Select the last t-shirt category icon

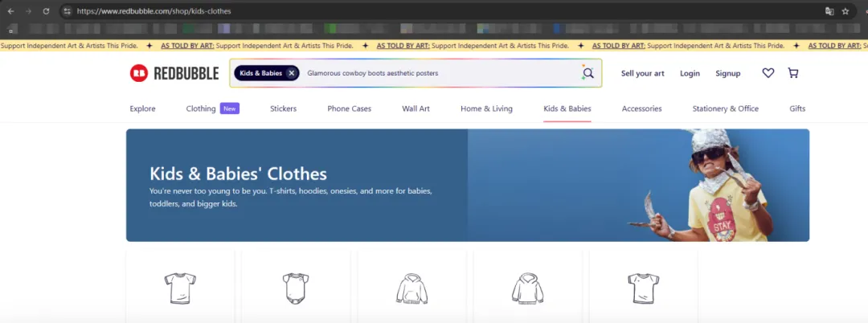pyautogui.click(x=643, y=288)
